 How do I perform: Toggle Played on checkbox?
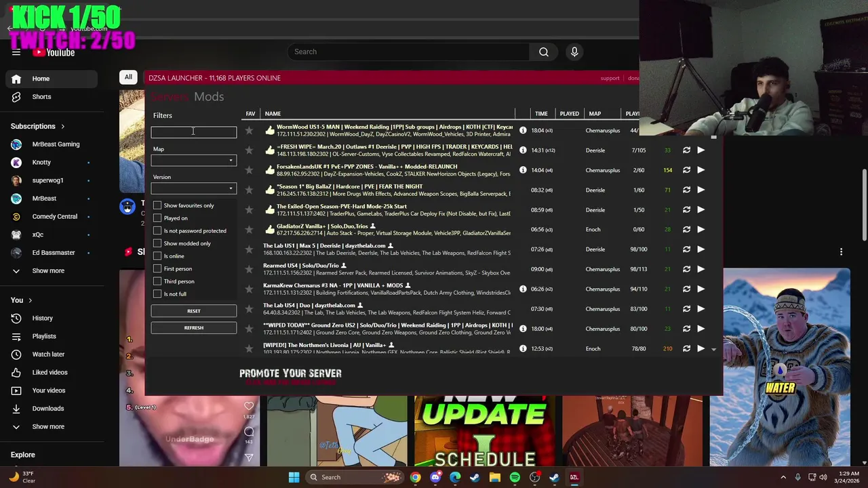[x=157, y=218]
